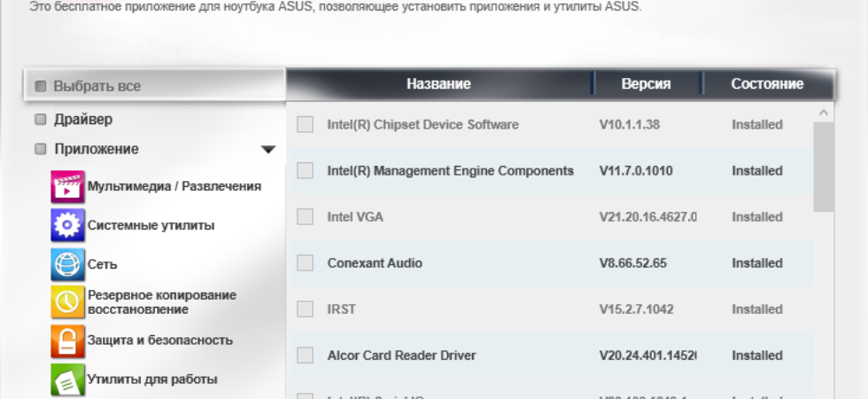Click the Installed status of Intel VGA
Image resolution: width=868 pixels, height=399 pixels.
coord(757,216)
